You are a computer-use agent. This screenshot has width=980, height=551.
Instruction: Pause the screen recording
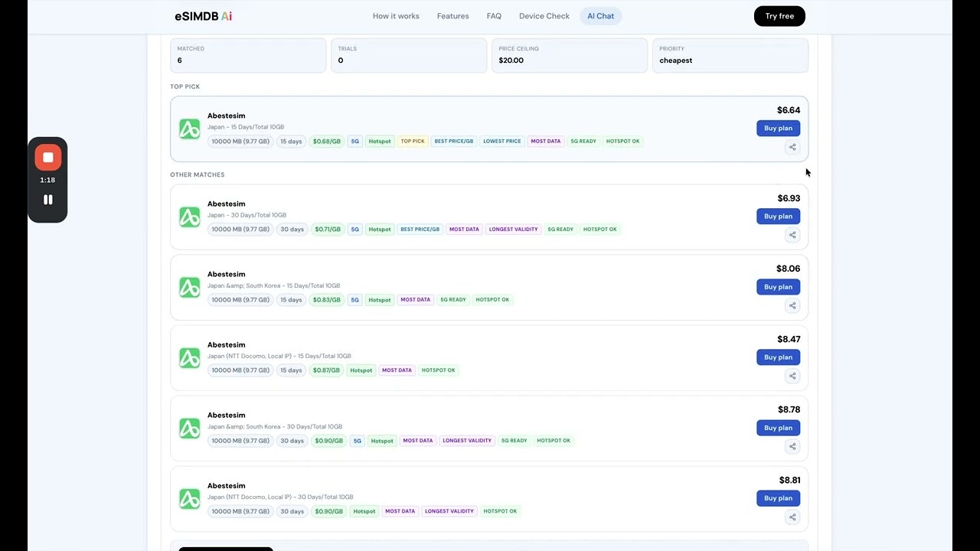point(47,199)
